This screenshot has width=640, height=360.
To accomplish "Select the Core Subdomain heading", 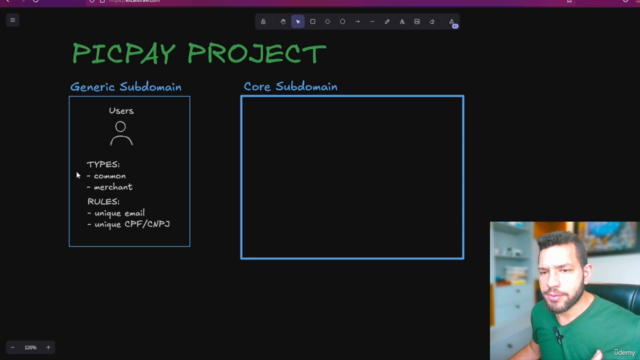I will pos(291,86).
